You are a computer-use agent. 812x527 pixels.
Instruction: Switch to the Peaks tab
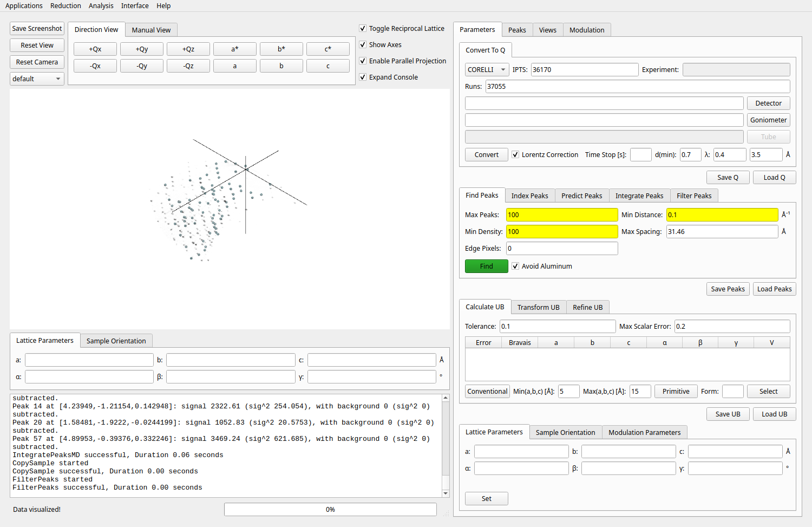[517, 30]
